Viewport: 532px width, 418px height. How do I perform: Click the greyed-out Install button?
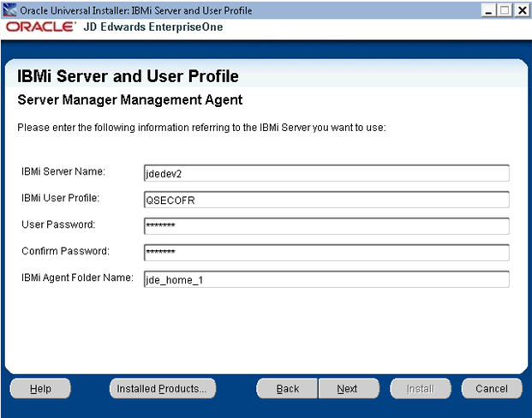tap(420, 389)
